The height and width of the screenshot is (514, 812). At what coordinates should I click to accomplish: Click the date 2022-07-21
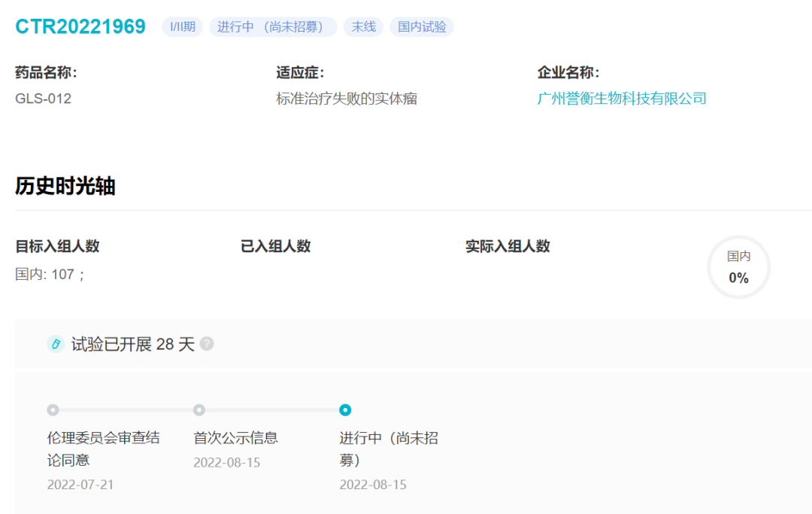pos(80,485)
